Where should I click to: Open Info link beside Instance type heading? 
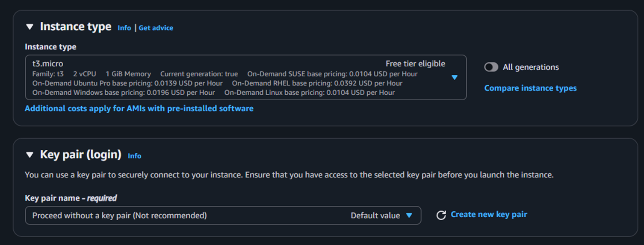click(124, 28)
